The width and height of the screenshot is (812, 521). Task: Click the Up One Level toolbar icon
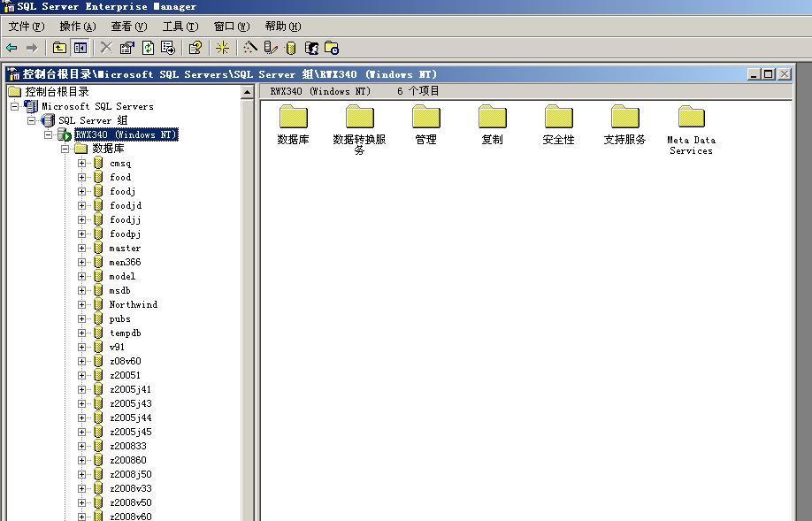coord(61,47)
